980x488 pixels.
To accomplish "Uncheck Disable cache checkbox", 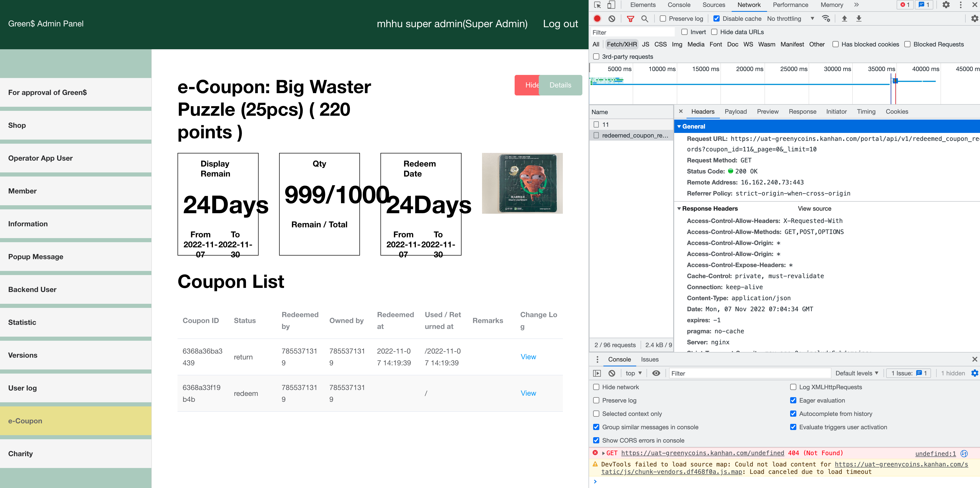I will pyautogui.click(x=717, y=19).
